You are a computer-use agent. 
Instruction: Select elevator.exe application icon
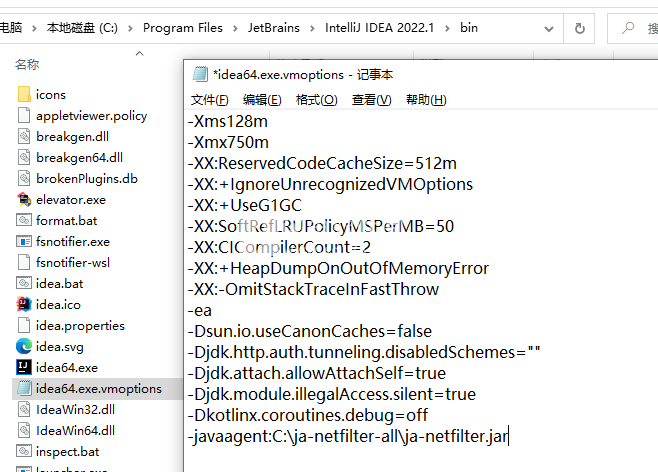(x=24, y=199)
